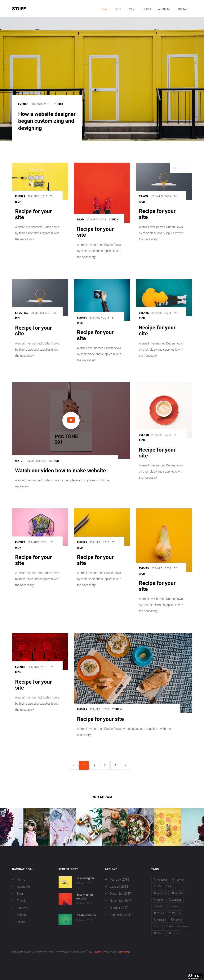Open the 'Watch our video how to make website' title
Image resolution: width=204 pixels, height=980 pixels.
click(61, 471)
